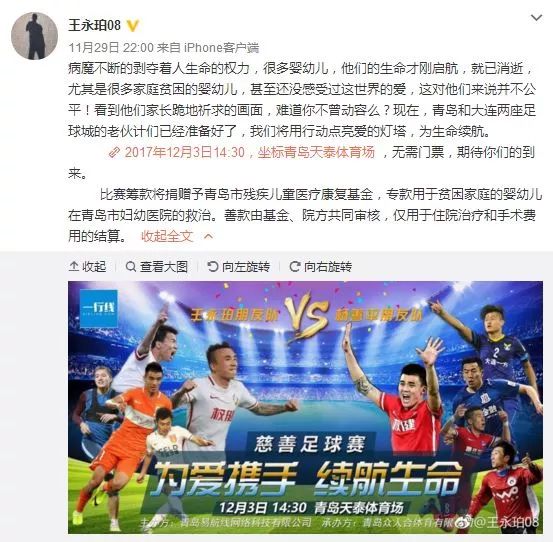Click the verified badge beside 王永珀08
Image resolution: width=553 pixels, height=542 pixels.
[x=133, y=25]
